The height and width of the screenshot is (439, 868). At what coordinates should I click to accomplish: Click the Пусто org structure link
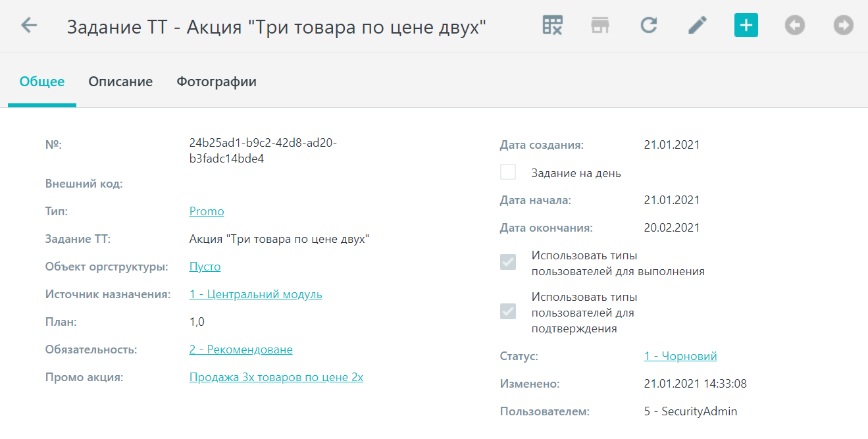(205, 267)
